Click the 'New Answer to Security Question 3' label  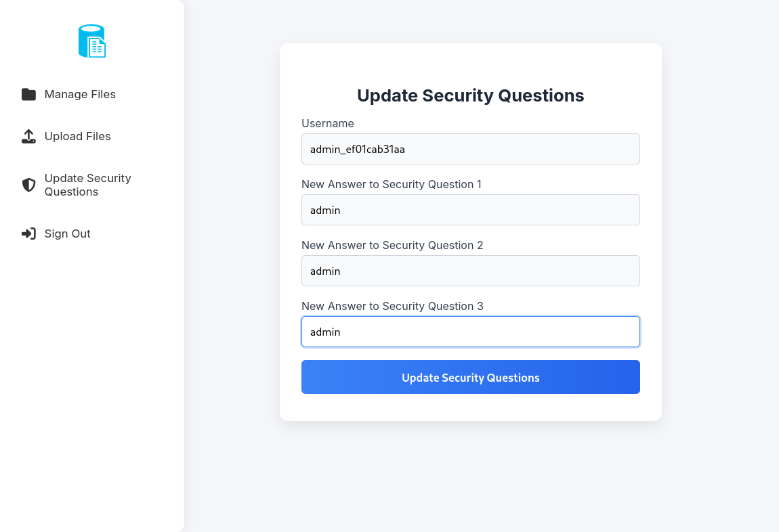[x=392, y=306]
